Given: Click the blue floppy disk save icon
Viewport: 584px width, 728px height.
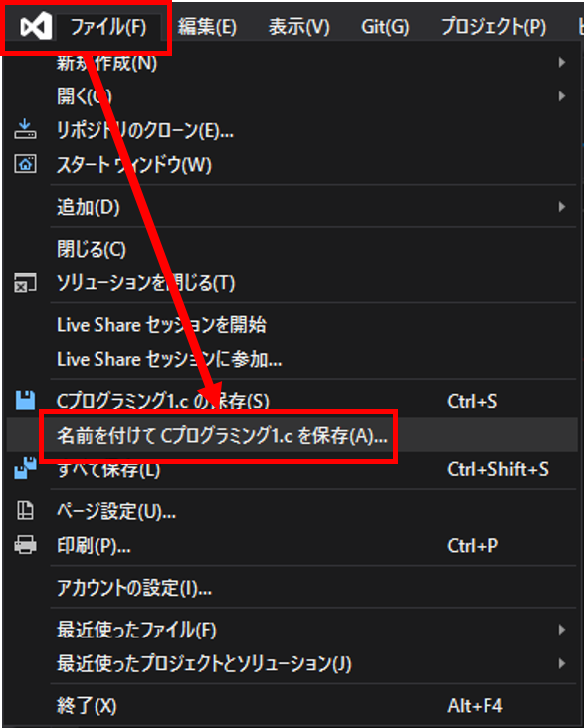Looking at the screenshot, I should click(25, 400).
